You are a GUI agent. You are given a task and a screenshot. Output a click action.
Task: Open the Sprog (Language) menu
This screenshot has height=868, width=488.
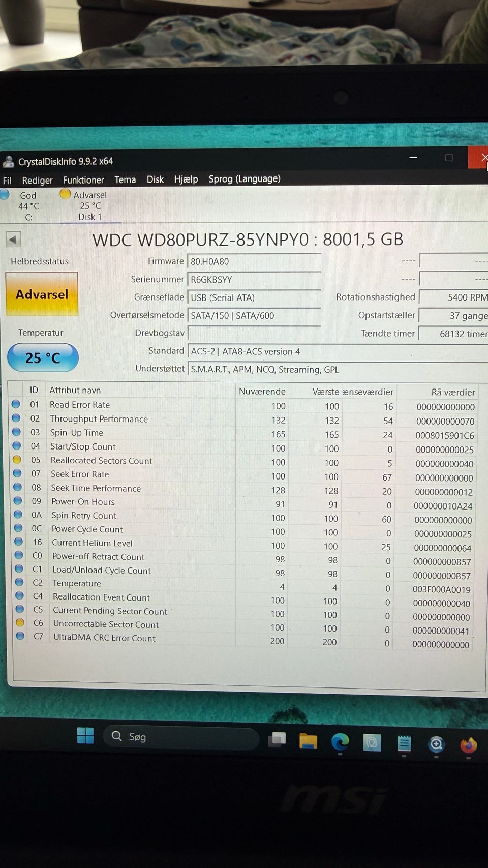tap(245, 179)
